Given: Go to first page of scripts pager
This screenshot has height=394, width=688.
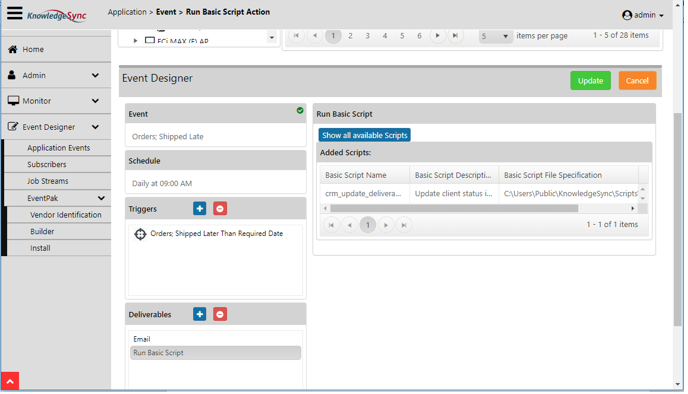Looking at the screenshot, I should pyautogui.click(x=331, y=225).
